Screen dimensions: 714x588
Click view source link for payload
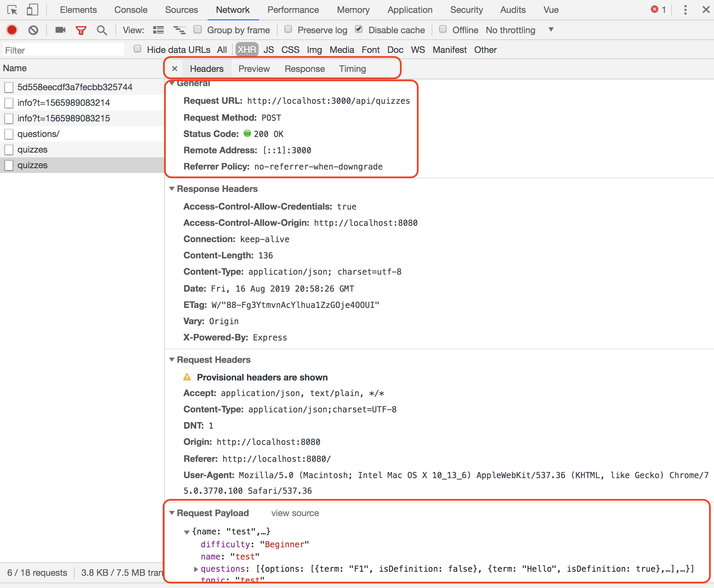(x=295, y=513)
